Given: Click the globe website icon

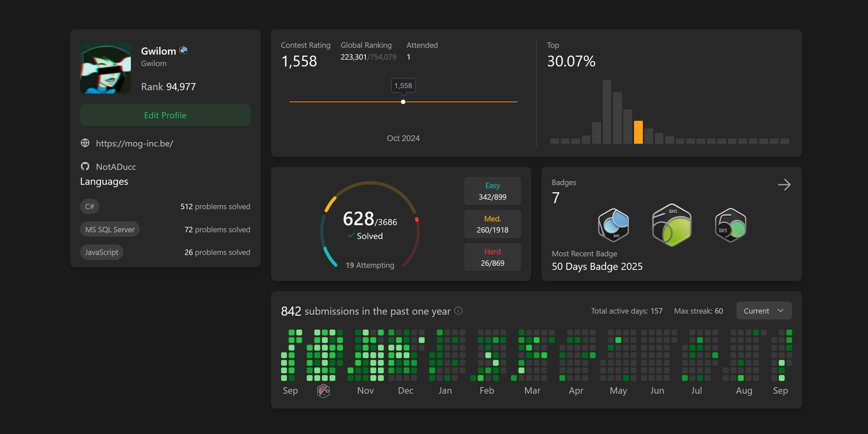Looking at the screenshot, I should click(85, 143).
